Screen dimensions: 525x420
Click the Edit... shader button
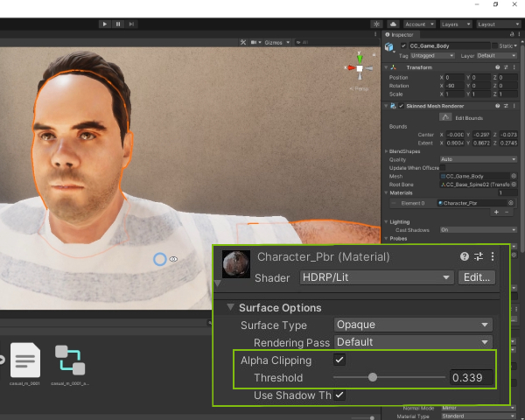pos(477,277)
